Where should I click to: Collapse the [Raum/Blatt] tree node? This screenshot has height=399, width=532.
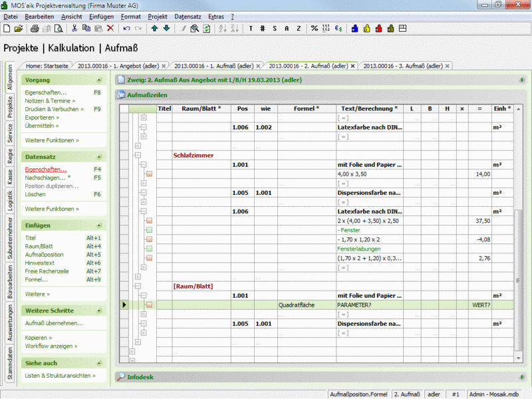(138, 287)
